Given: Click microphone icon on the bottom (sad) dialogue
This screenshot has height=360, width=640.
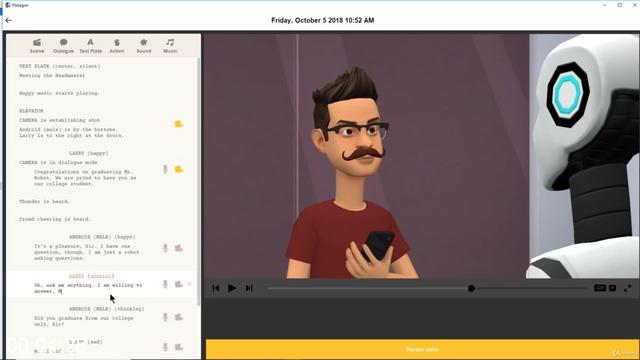Looking at the screenshot, I should (165, 347).
